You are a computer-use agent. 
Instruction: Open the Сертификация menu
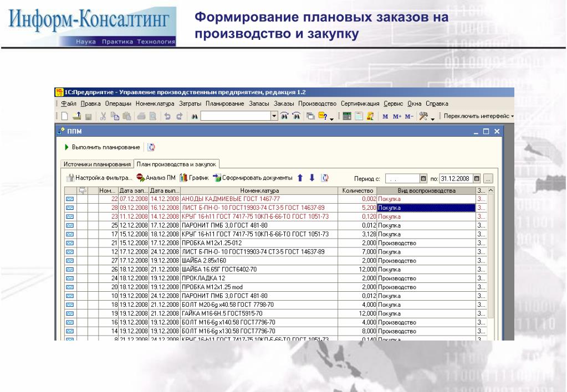point(360,104)
